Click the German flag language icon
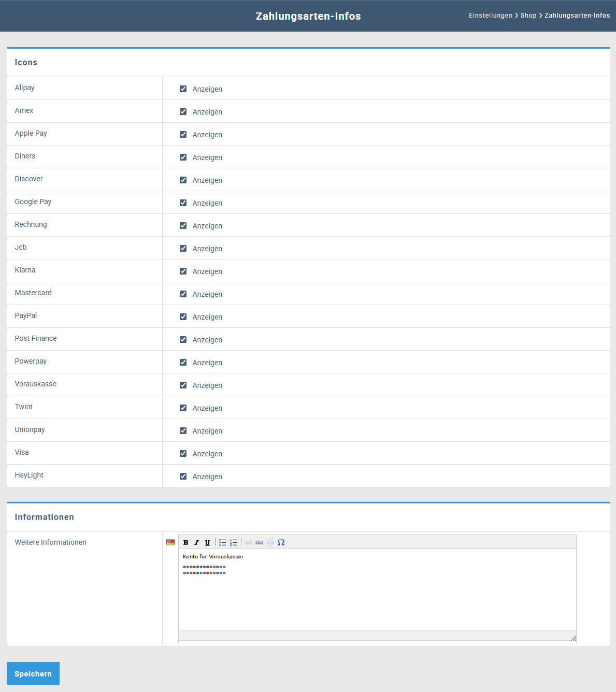The height and width of the screenshot is (692, 616). point(170,542)
